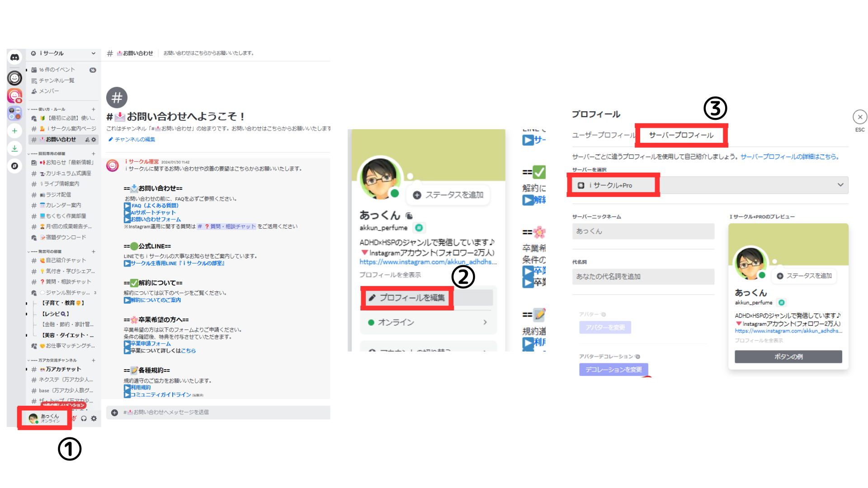
Task: Click the サーバーニックネーム input field
Action: tap(643, 231)
